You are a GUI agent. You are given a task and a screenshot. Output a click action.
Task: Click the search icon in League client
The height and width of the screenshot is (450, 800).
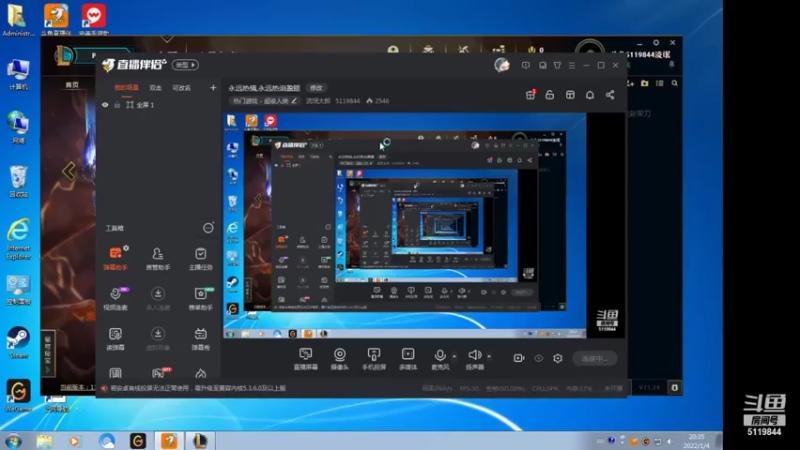tap(674, 83)
